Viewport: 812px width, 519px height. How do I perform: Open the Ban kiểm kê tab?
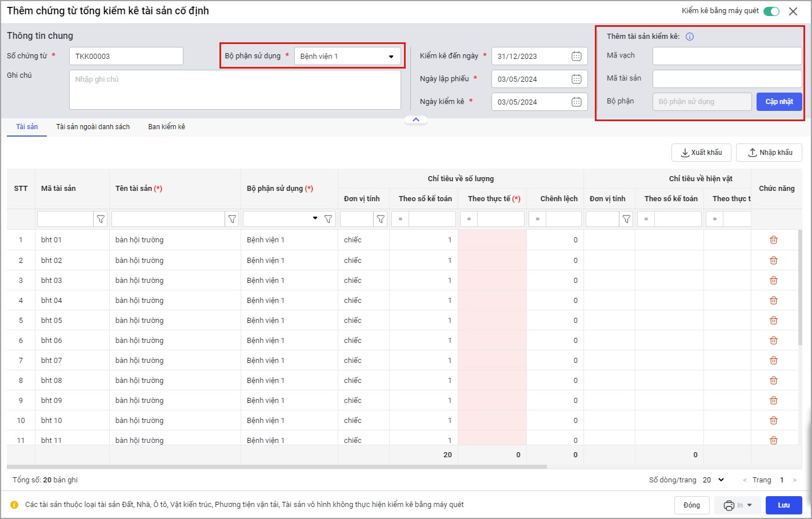pos(166,127)
